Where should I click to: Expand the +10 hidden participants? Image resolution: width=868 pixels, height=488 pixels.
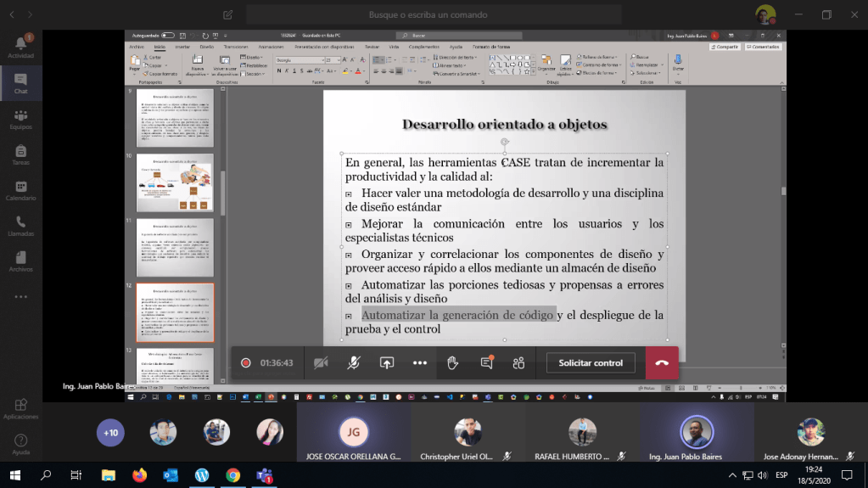click(x=110, y=432)
